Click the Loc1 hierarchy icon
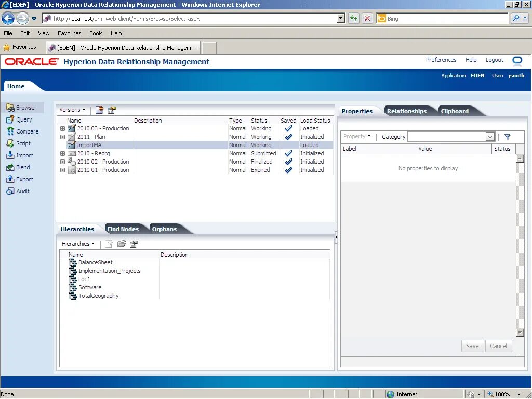Viewport: 532px width, 399px height. 73,279
